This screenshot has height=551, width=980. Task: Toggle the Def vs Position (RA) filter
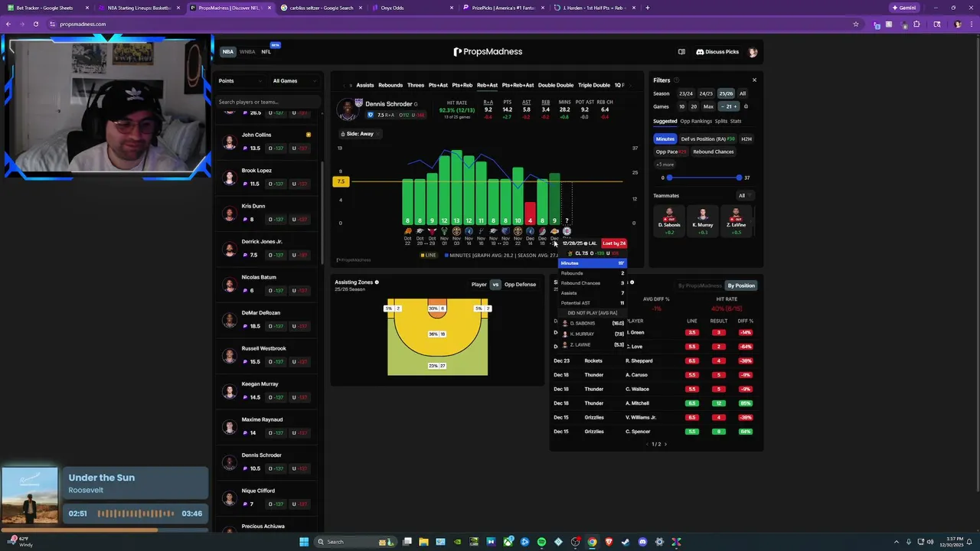point(707,139)
